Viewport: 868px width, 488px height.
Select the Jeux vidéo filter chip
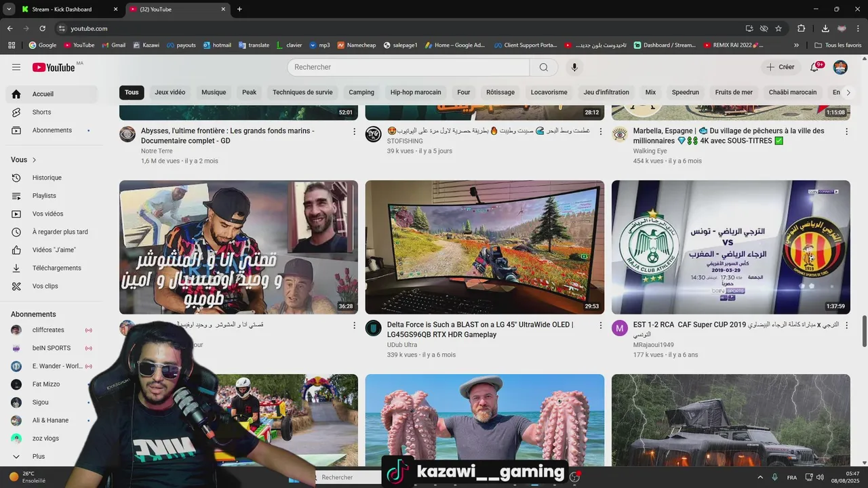[x=170, y=92]
